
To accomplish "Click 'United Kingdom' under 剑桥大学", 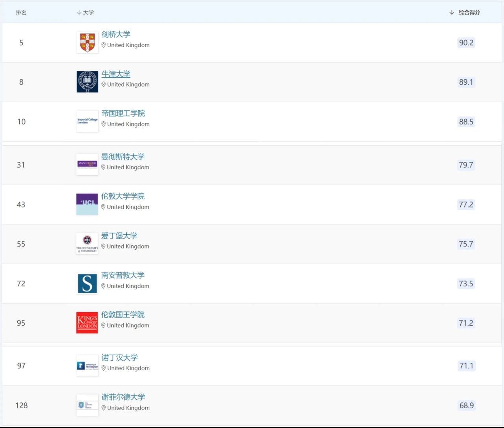I will point(128,45).
